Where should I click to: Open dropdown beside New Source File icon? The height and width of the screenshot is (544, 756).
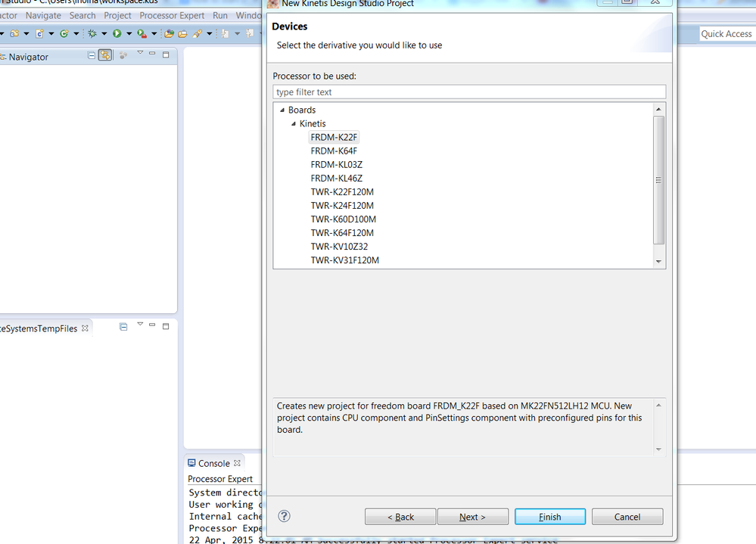tap(51, 34)
